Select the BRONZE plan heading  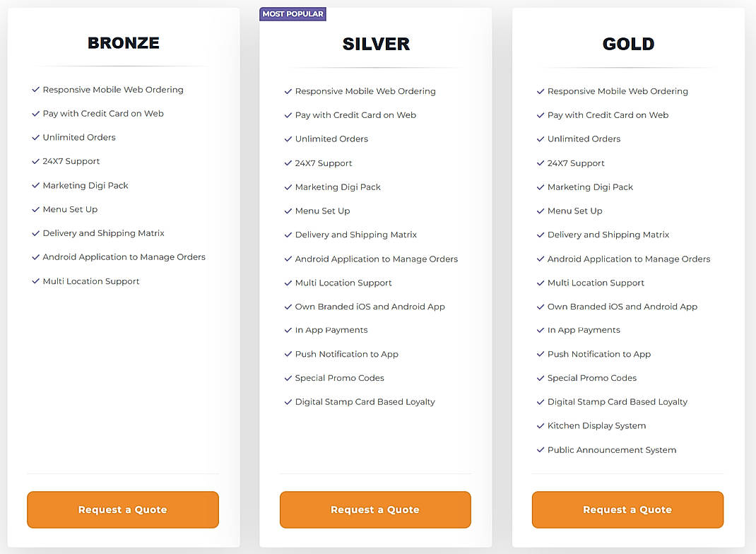point(123,42)
